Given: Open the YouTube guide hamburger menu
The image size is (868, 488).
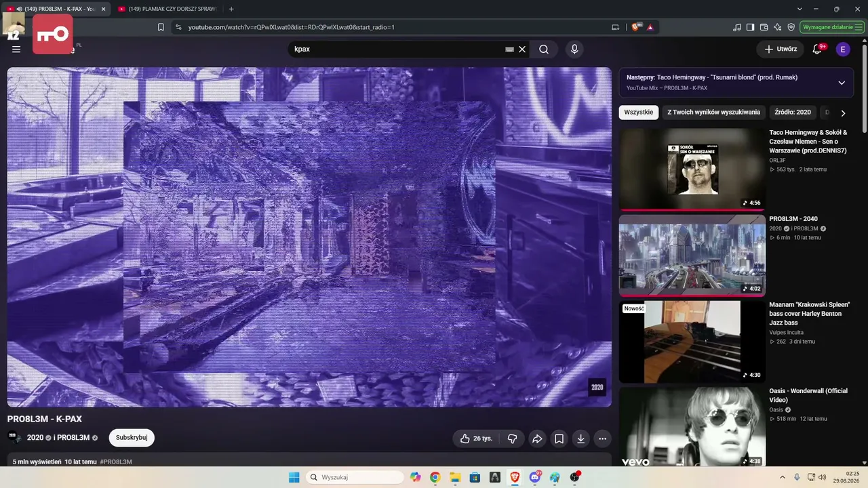Looking at the screenshot, I should (16, 49).
